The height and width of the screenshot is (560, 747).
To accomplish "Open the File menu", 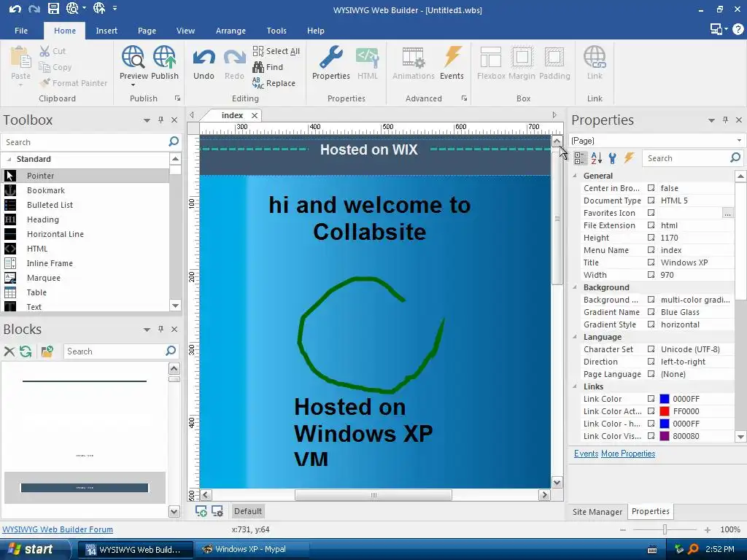I will [21, 31].
